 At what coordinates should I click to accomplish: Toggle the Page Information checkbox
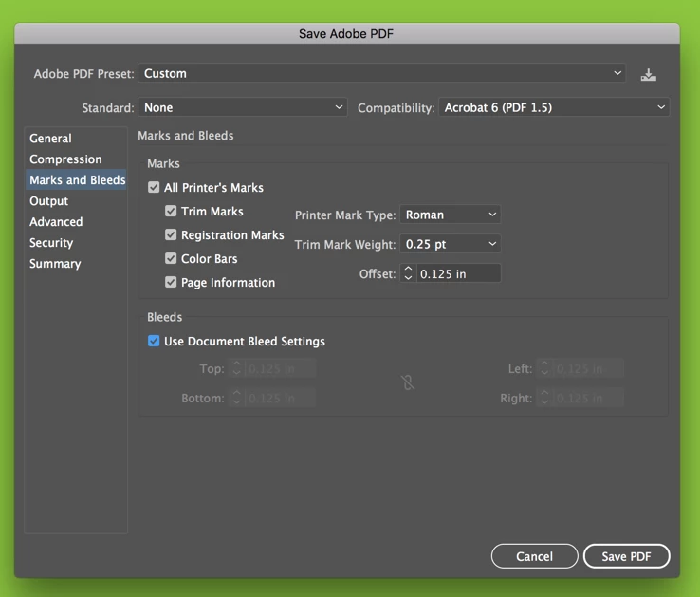[171, 282]
